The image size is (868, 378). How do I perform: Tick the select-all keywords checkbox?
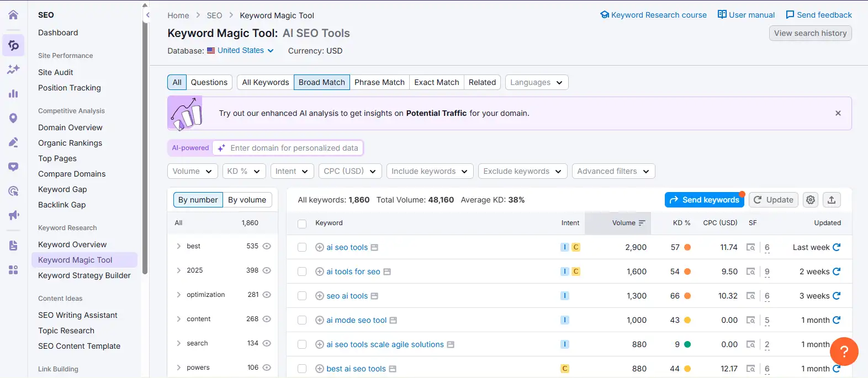pyautogui.click(x=302, y=223)
